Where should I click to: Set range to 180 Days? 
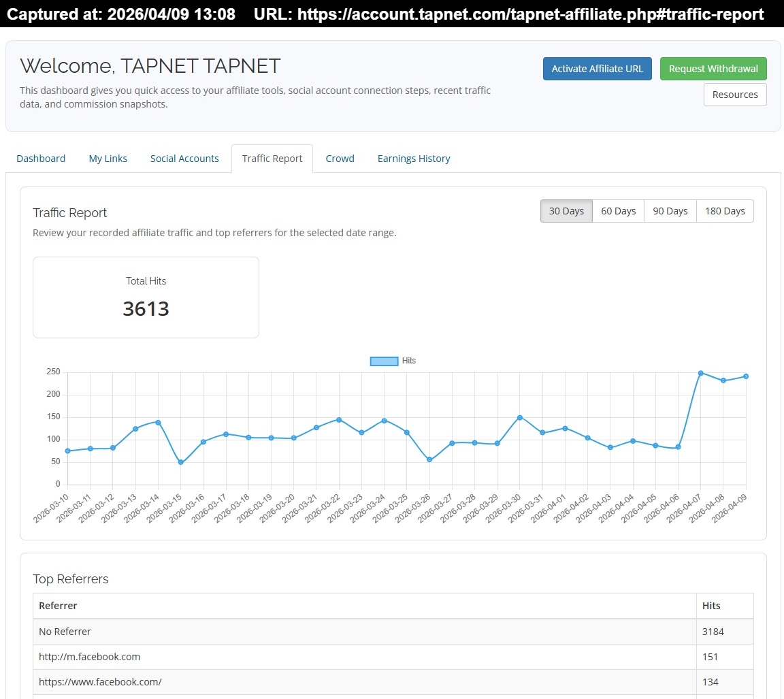(x=725, y=211)
